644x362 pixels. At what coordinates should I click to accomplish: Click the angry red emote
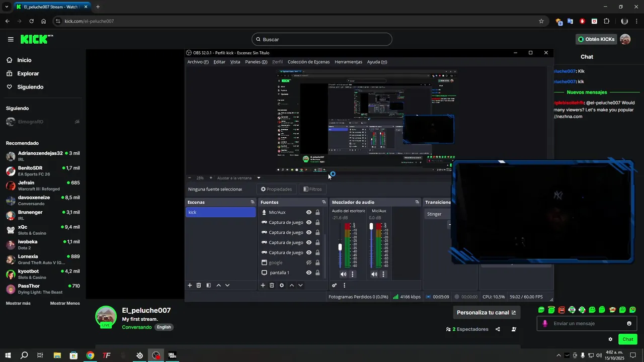(561, 310)
